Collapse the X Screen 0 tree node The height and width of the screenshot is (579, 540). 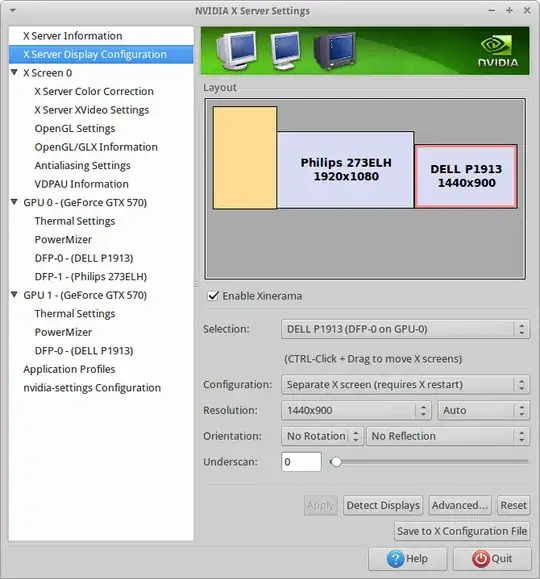coord(14,72)
